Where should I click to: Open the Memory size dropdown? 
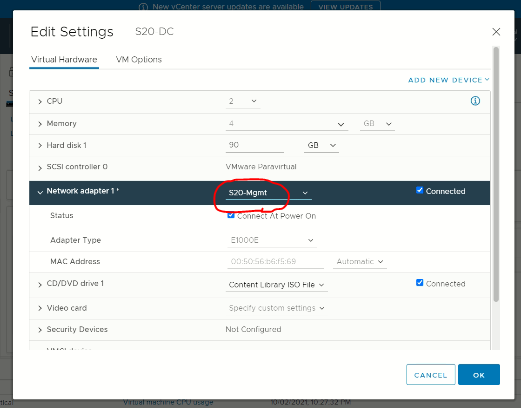tap(287, 124)
